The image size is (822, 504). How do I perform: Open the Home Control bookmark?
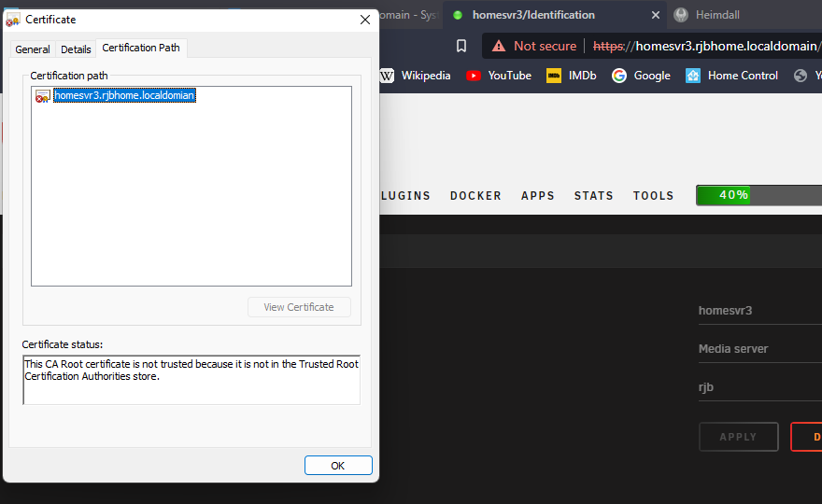click(731, 76)
